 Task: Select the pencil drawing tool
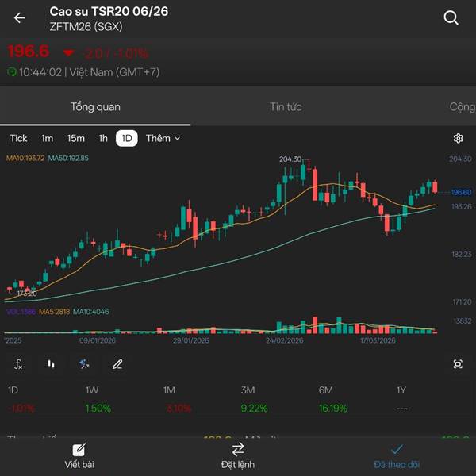click(117, 364)
